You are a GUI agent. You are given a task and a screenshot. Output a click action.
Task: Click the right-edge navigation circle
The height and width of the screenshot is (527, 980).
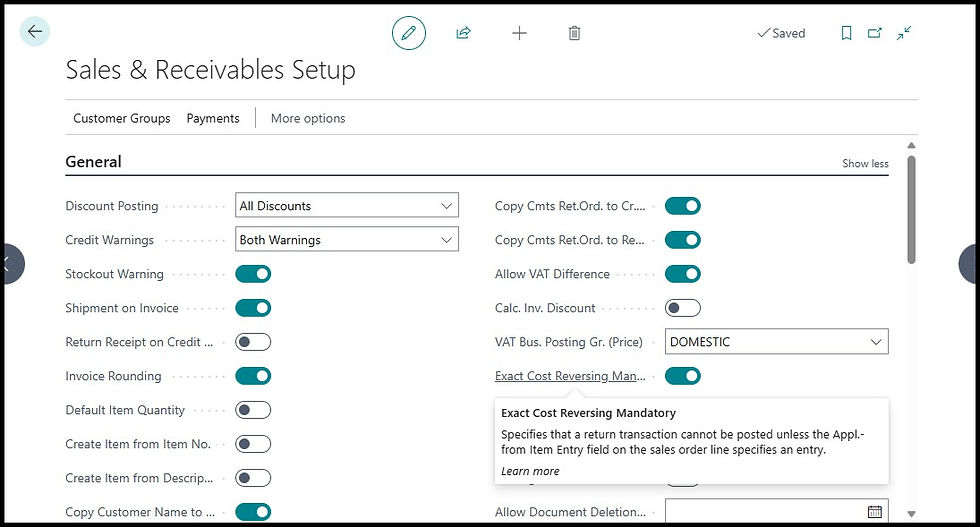coord(969,264)
